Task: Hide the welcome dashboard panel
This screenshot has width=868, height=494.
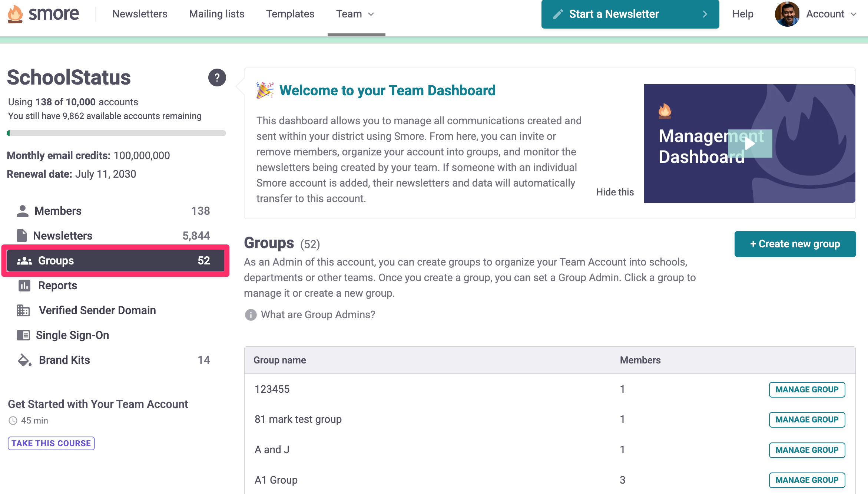Action: [615, 192]
